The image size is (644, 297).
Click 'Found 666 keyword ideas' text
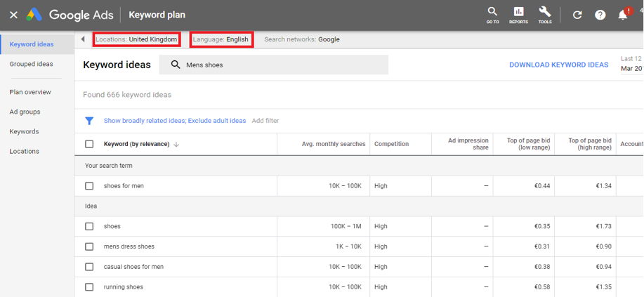click(x=127, y=95)
